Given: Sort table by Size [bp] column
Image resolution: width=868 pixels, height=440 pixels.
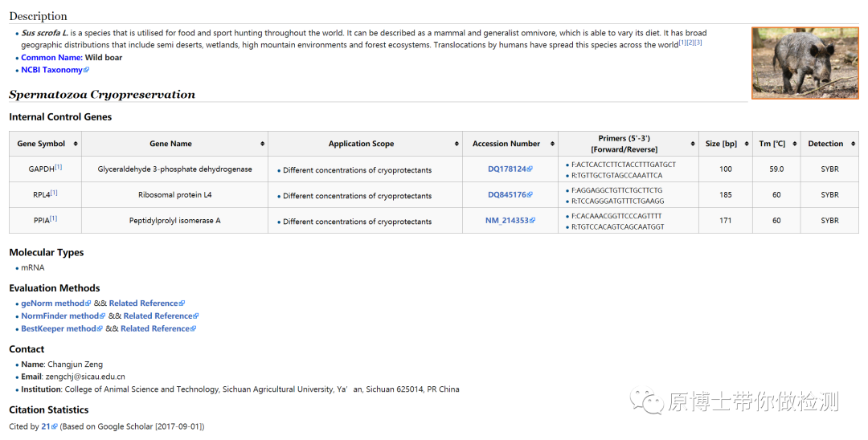Looking at the screenshot, I should pyautogui.click(x=747, y=144).
